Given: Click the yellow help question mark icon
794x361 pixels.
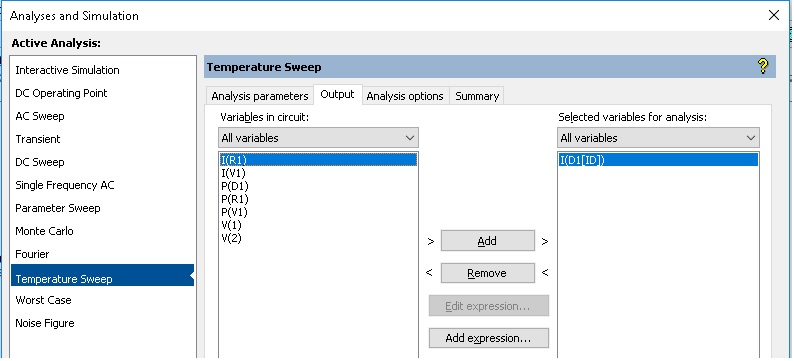Looking at the screenshot, I should click(x=763, y=66).
